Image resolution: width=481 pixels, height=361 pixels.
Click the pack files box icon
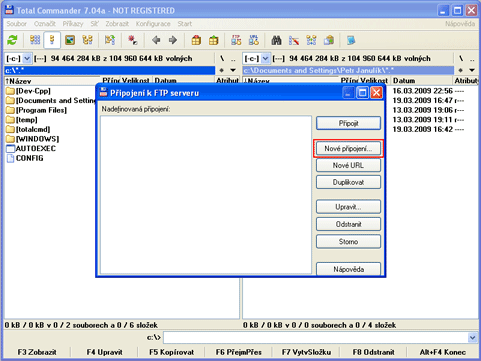pos(196,40)
